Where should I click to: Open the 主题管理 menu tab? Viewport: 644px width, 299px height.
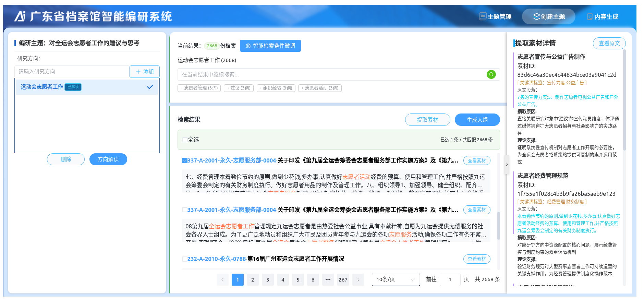pyautogui.click(x=495, y=16)
